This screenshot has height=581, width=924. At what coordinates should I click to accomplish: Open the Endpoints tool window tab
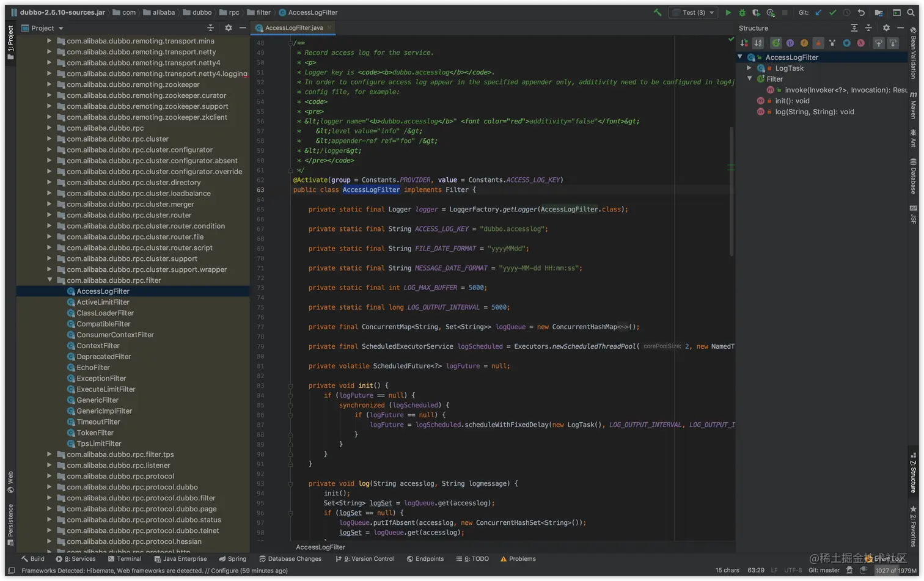point(425,558)
